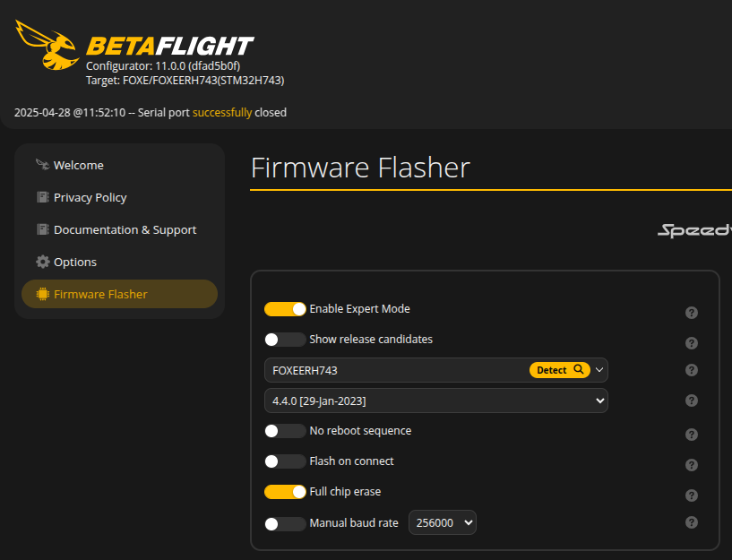Image resolution: width=732 pixels, height=560 pixels.
Task: Turn off Full chip erase
Action: click(285, 492)
